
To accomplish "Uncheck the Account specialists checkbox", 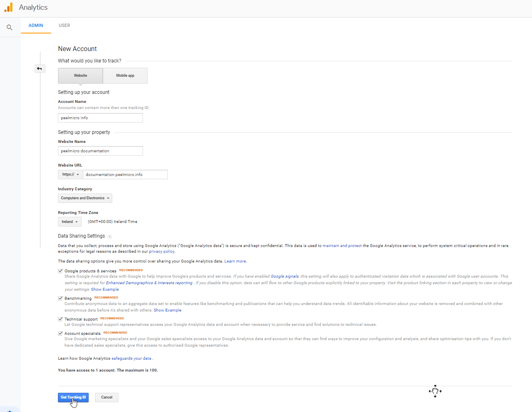I will click(60, 333).
